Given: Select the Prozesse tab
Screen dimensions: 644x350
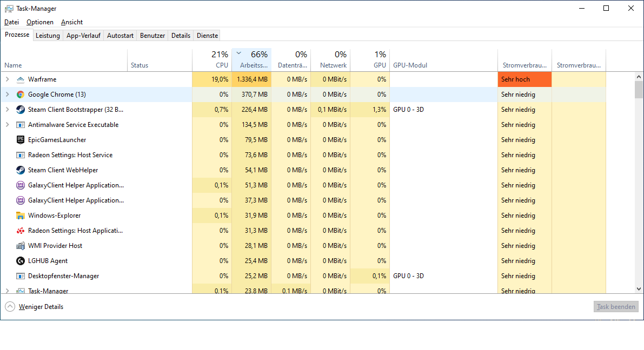Looking at the screenshot, I should (17, 35).
